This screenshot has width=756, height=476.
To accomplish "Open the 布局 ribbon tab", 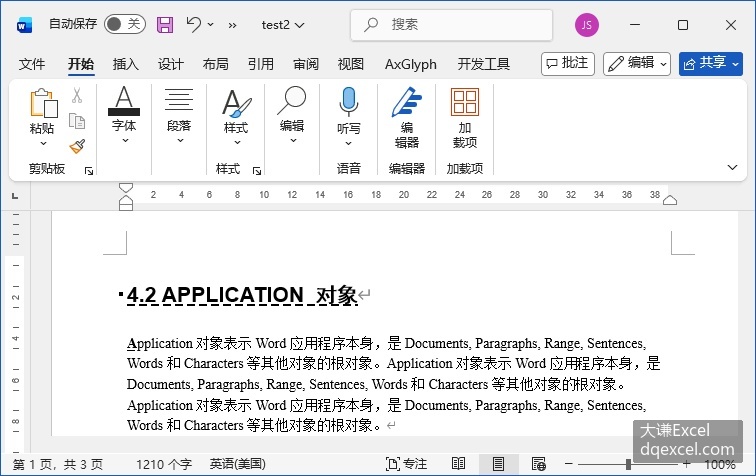I will [216, 64].
